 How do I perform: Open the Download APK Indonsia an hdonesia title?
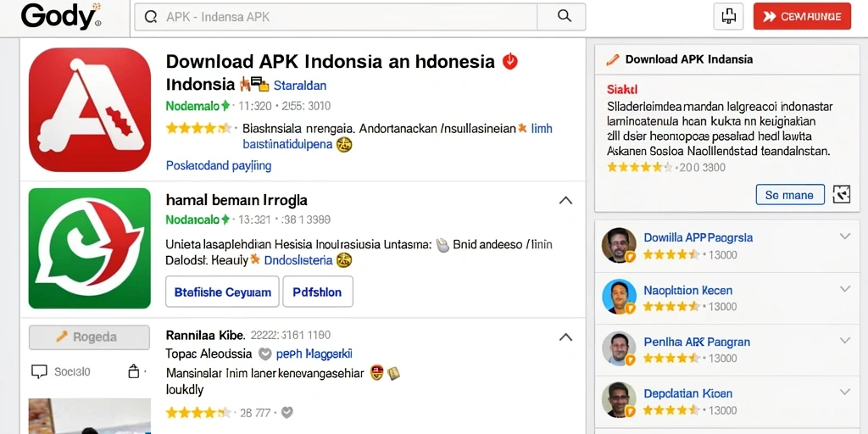[330, 61]
